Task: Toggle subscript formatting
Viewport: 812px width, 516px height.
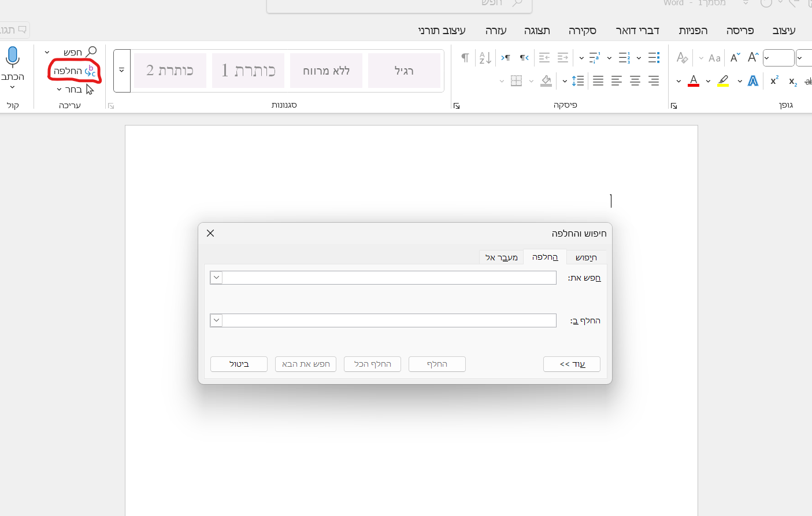Action: (x=793, y=82)
